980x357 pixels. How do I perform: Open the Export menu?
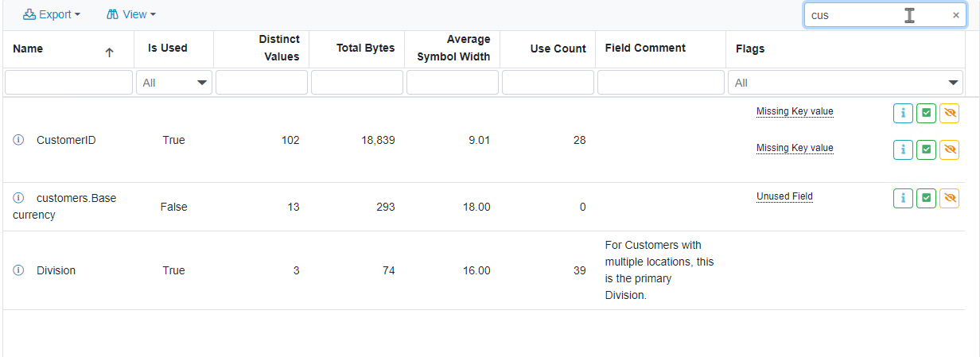52,14
